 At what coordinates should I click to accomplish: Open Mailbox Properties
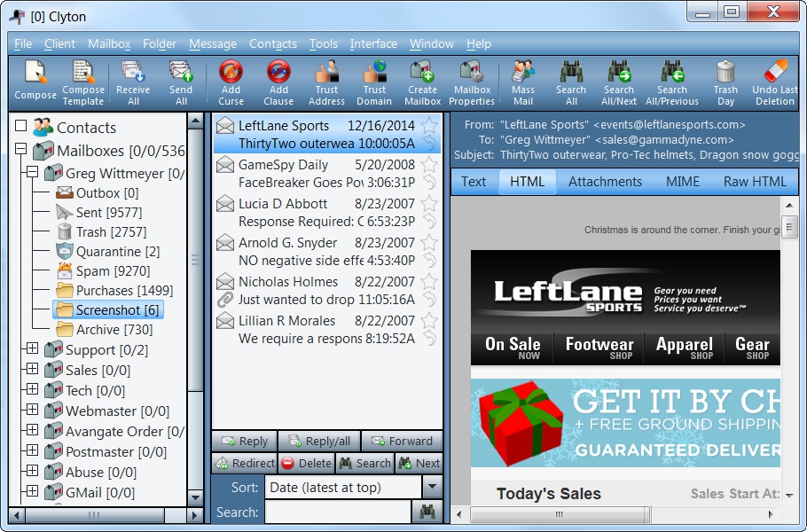(x=472, y=72)
